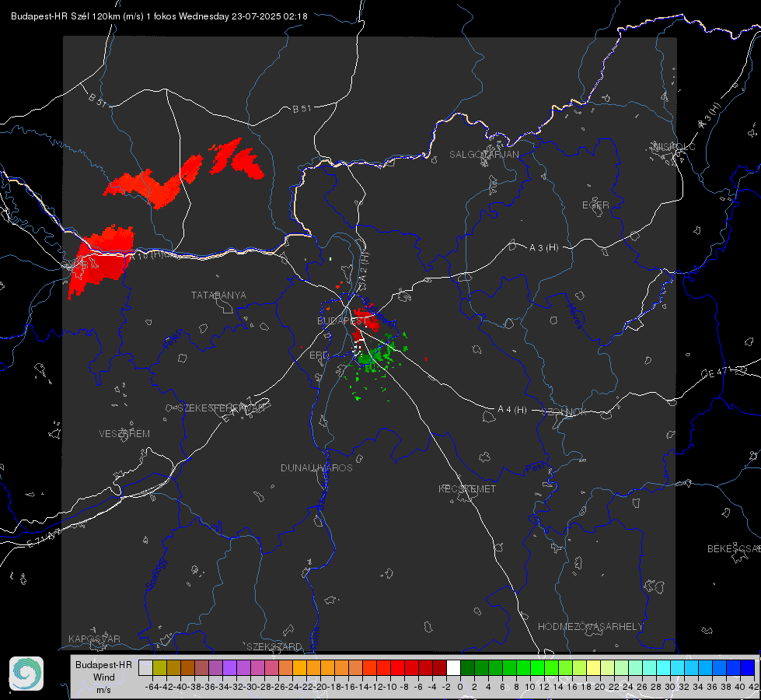Click the EGER city label
Screen dimensions: 761x700
click(595, 205)
